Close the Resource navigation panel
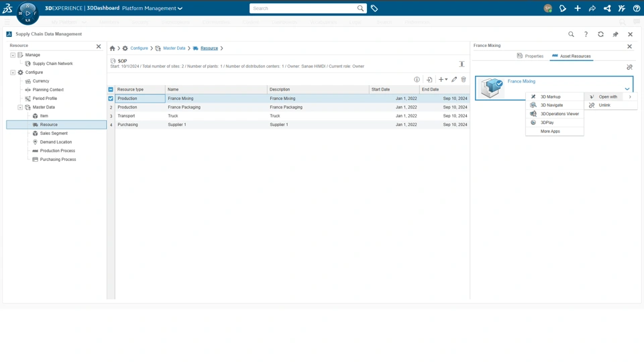 [99, 46]
